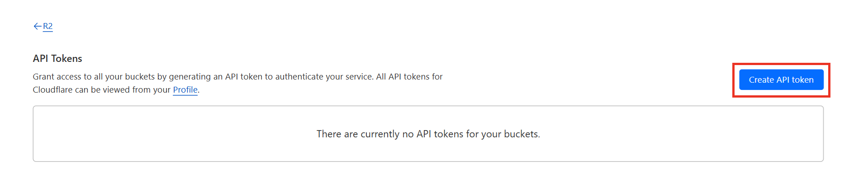This screenshot has width=868, height=192.
Task: Click the word "Grant" starting the description
Action: [43, 76]
